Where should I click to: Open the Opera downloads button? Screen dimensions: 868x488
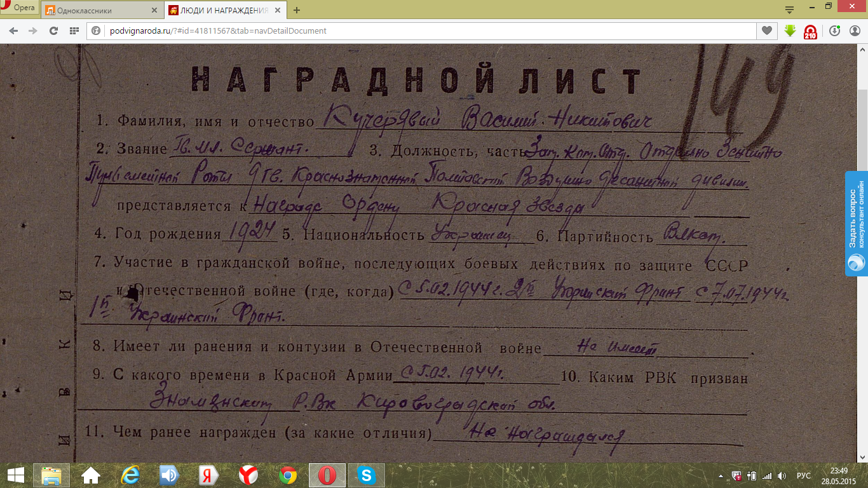click(834, 30)
